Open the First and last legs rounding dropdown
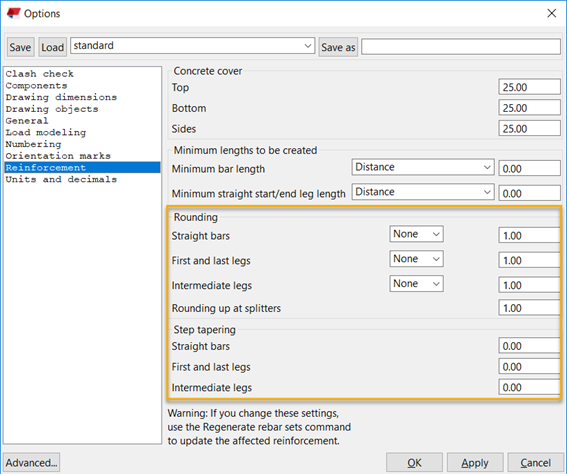The width and height of the screenshot is (567, 474). pyautogui.click(x=416, y=259)
